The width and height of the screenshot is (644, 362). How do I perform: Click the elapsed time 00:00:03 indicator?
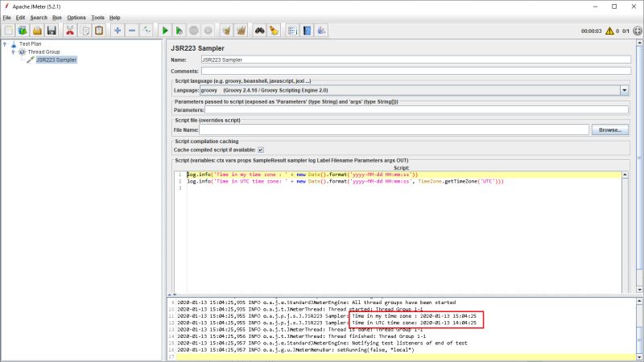pyautogui.click(x=591, y=31)
